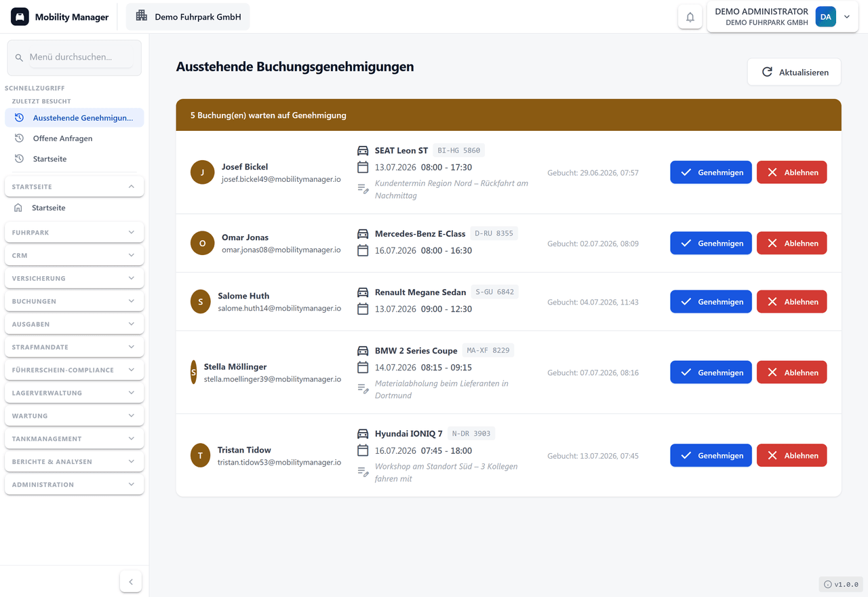Open Offene Anfragen from recent list
868x597 pixels.
pyautogui.click(x=75, y=138)
